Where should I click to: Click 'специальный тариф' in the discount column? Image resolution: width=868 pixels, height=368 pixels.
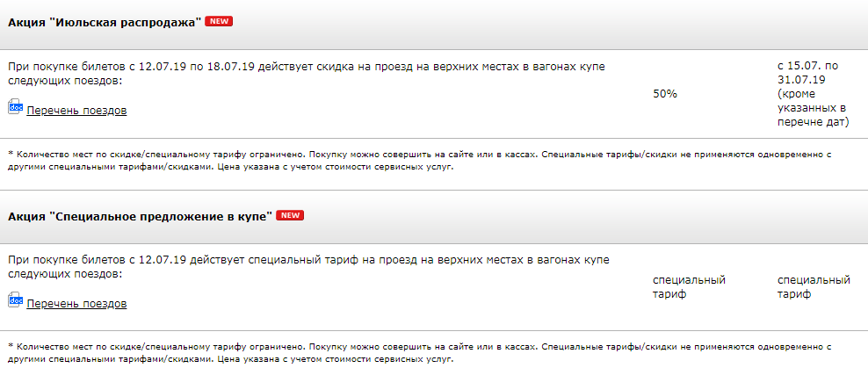(x=689, y=287)
